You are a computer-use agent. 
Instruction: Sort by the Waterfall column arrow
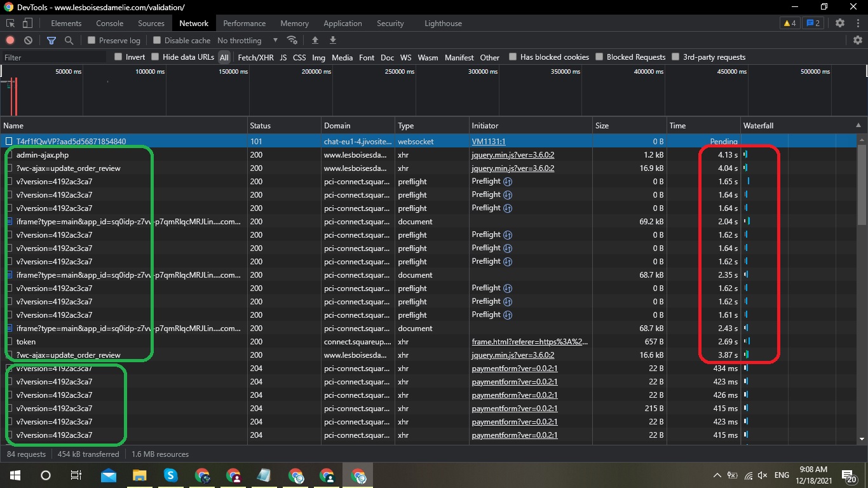click(858, 125)
